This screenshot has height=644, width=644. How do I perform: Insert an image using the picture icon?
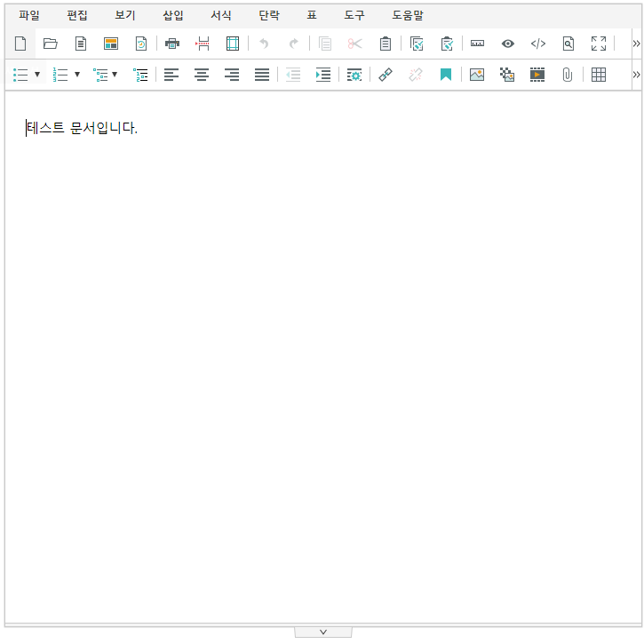coord(477,76)
